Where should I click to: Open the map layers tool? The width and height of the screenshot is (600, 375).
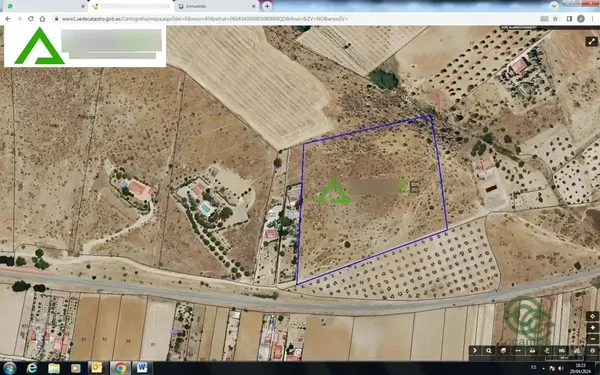point(504,351)
